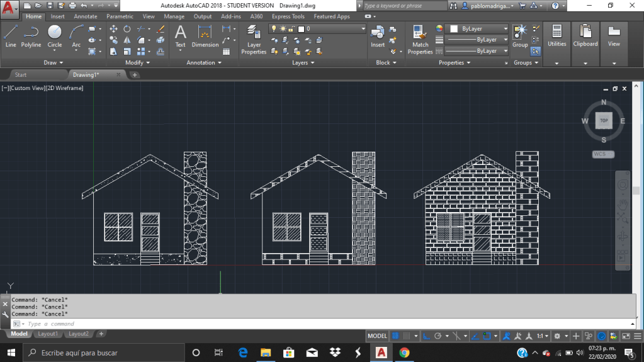Viewport: 644px width, 362px height.
Task: Open the annotation scale 1:1 dropdown
Action: (543, 336)
